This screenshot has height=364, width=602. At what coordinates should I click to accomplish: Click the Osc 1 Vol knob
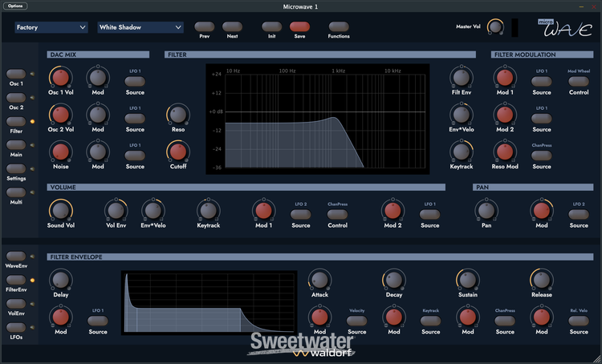61,78
